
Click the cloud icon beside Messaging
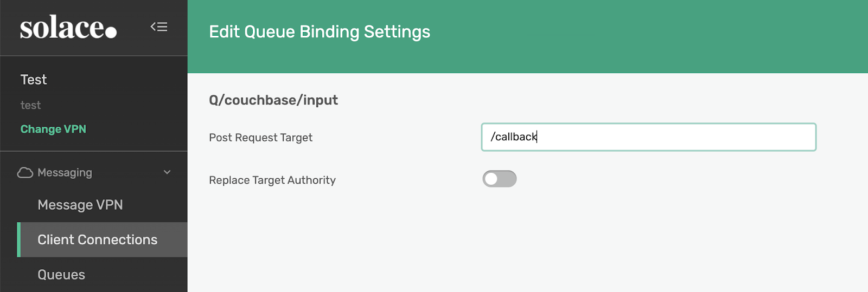[x=25, y=173]
